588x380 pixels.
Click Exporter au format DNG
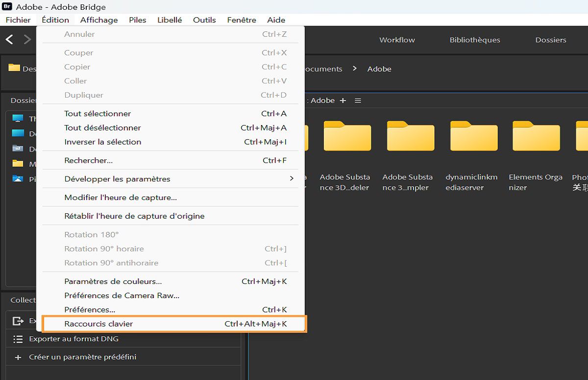click(x=74, y=339)
